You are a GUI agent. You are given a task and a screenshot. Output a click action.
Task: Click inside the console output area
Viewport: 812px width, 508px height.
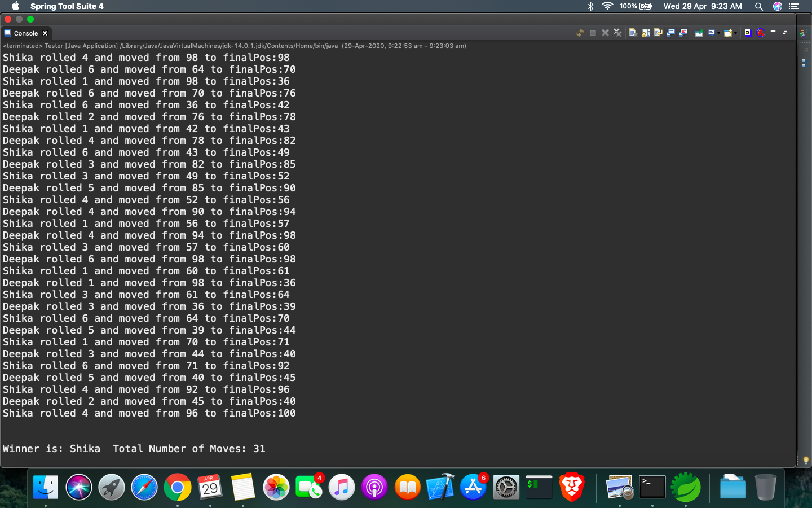395,226
